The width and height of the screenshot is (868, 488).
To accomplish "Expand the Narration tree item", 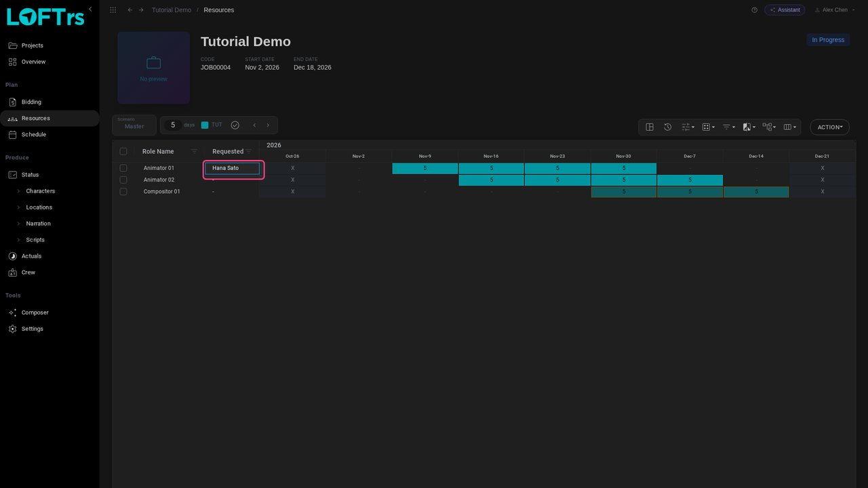I will [18, 224].
